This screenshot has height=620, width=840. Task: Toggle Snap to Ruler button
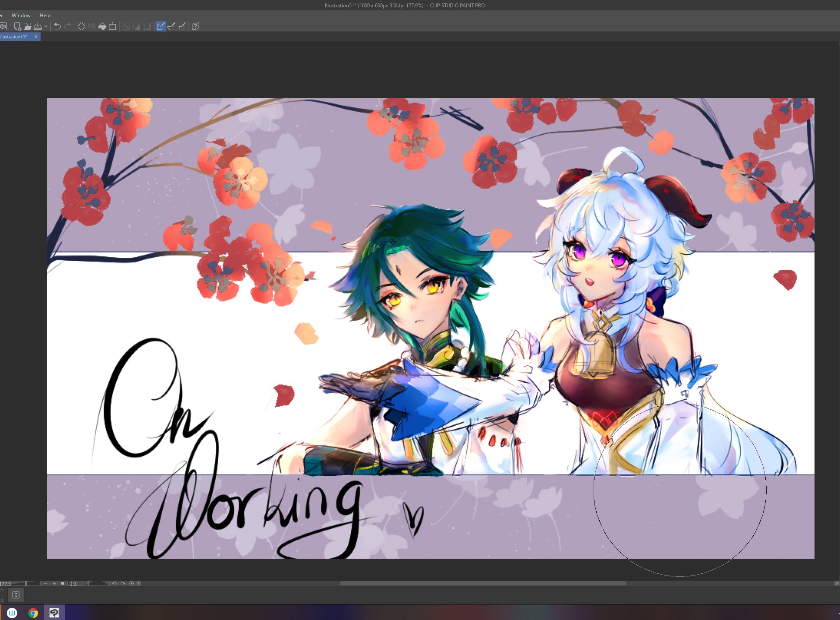click(x=161, y=26)
